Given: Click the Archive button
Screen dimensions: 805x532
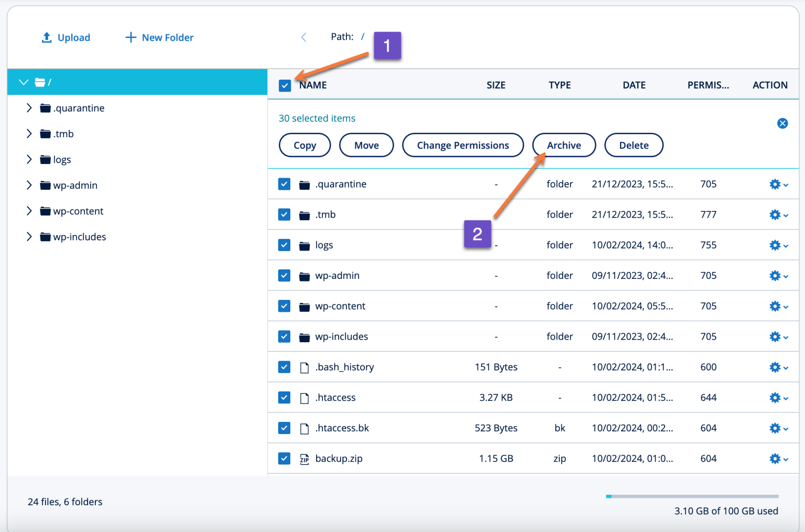Looking at the screenshot, I should click(564, 145).
